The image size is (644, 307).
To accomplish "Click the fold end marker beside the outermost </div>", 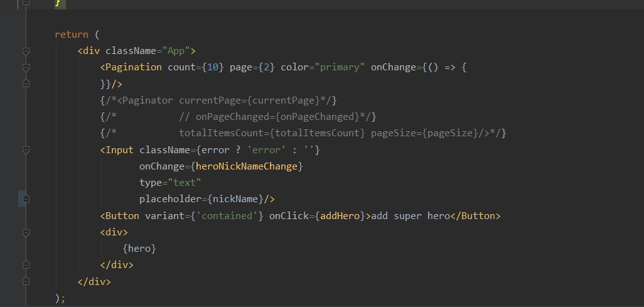I will click(x=26, y=281).
